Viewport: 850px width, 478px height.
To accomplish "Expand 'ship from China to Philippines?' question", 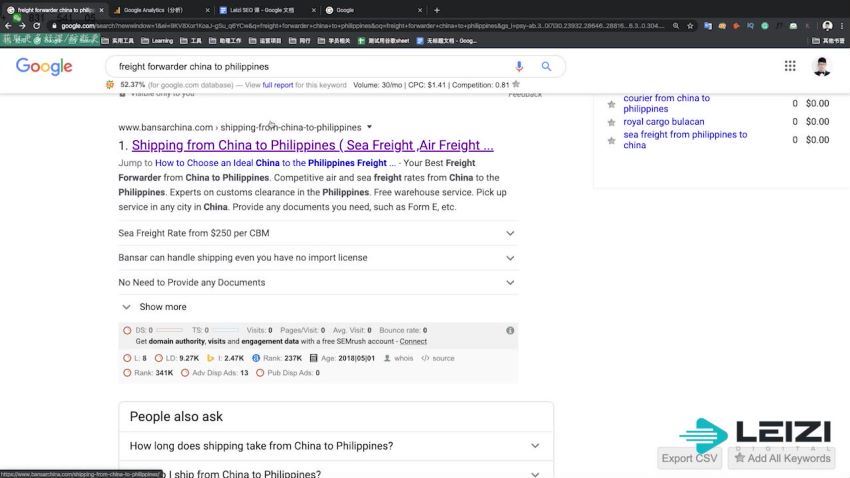I will pos(336,473).
